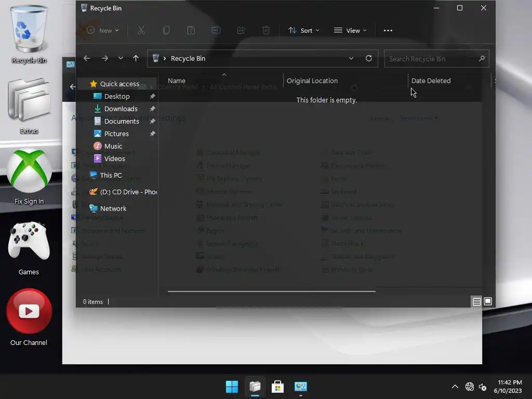Image resolution: width=532 pixels, height=399 pixels.
Task: Open the See more ellipsis menu
Action: tap(388, 31)
